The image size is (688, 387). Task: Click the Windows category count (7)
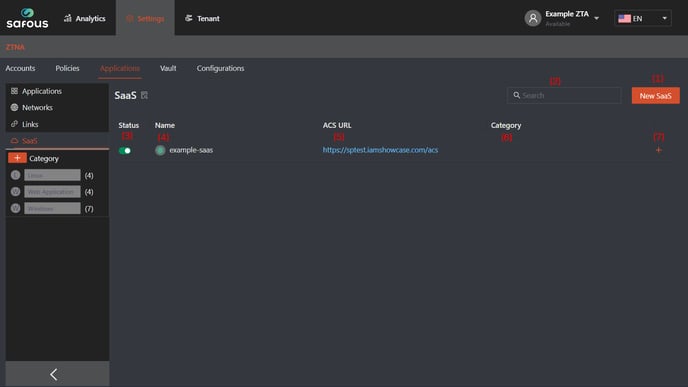89,209
